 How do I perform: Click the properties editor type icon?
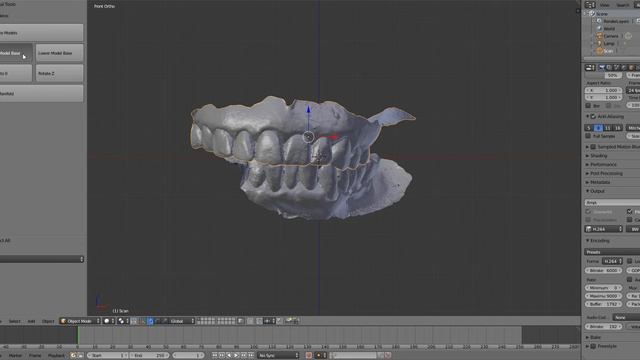tap(590, 68)
